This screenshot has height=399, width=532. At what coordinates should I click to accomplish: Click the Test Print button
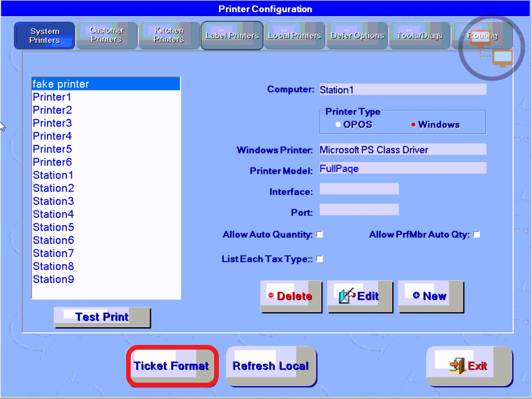[x=102, y=317]
